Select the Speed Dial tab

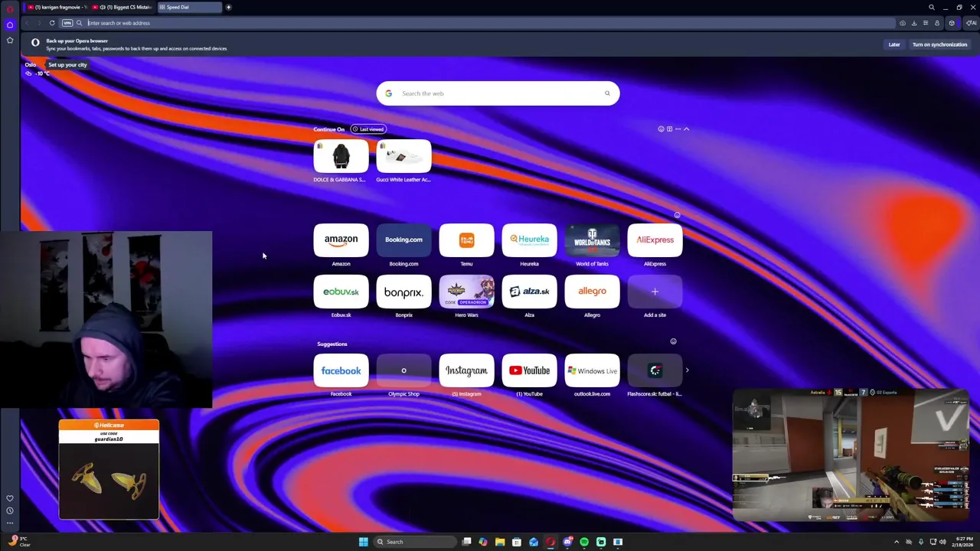point(189,7)
